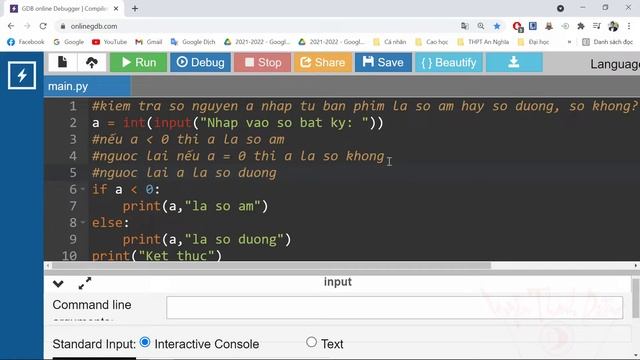Open the Gmail bookmark
This screenshot has width=640, height=360.
point(149,42)
